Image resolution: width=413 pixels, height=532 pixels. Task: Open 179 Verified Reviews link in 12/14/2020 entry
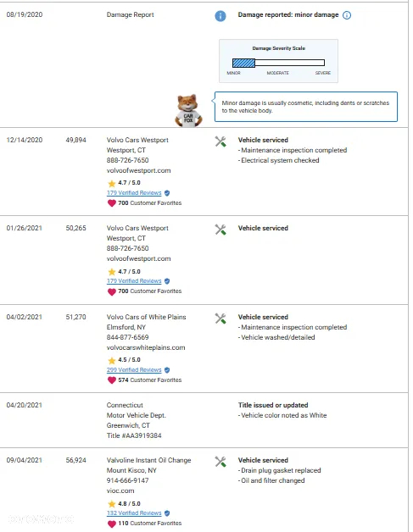click(x=134, y=192)
